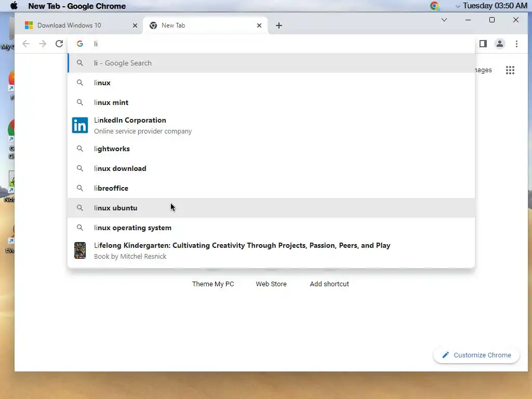
Task: Select the LinkedIn Corporation suggestion
Action: (271, 126)
